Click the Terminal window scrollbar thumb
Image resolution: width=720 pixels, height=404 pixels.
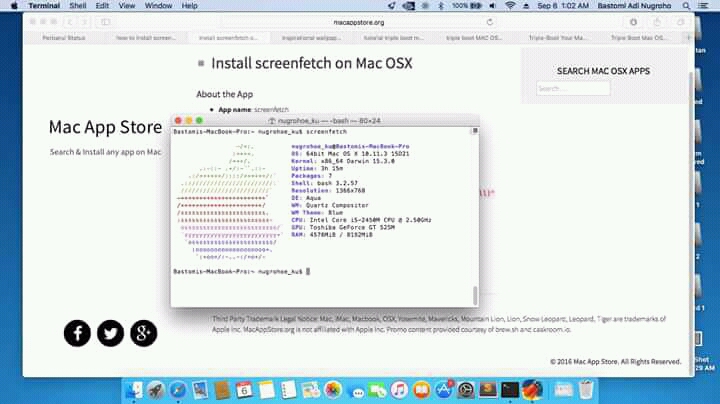[x=475, y=296]
